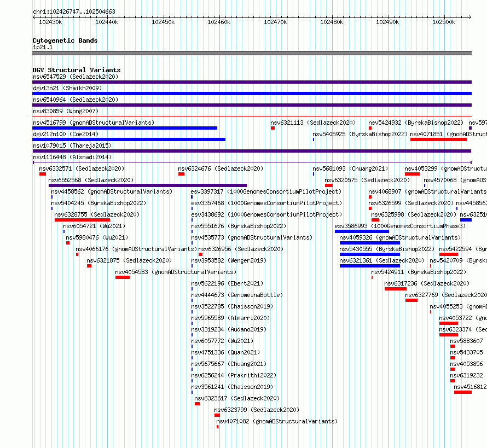
Task: Open nsv6540964 (Sedlazeck2020) variant label
Action: point(76,100)
